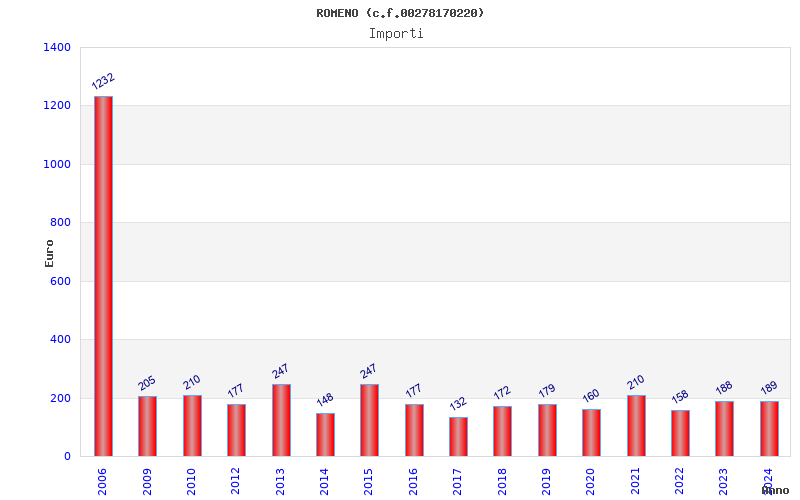Click the shortest bar, year 2017
This screenshot has width=800, height=500.
click(x=458, y=437)
